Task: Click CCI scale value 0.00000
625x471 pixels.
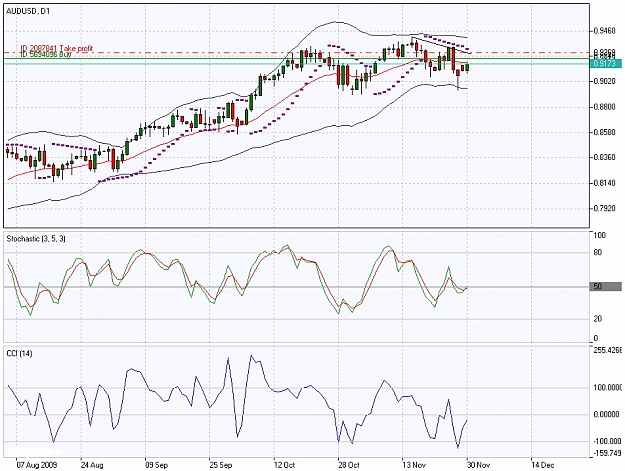Action: tap(606, 414)
